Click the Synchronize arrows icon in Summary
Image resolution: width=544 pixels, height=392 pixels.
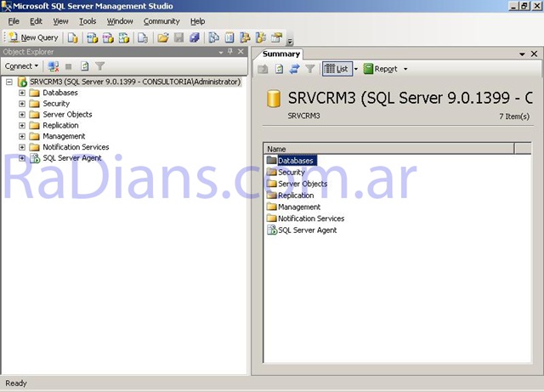294,69
